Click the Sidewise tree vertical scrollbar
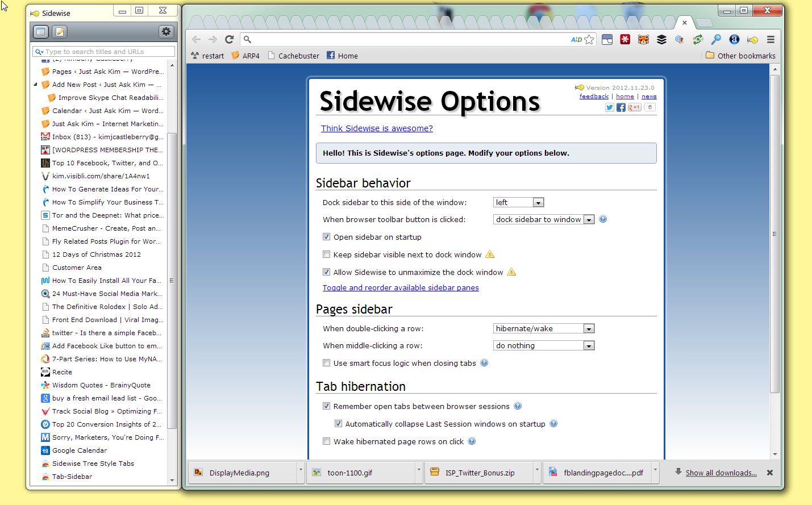This screenshot has height=505, width=812. pyautogui.click(x=172, y=281)
